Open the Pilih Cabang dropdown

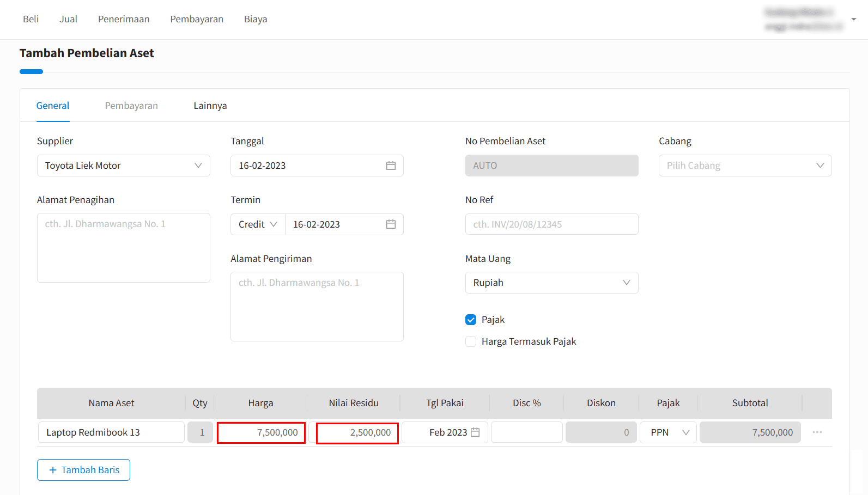[745, 166]
